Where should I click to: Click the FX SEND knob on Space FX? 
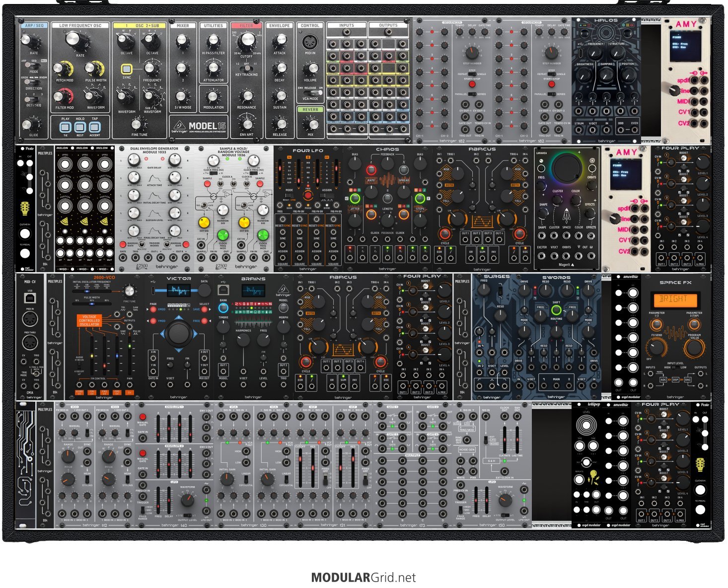(x=656, y=348)
